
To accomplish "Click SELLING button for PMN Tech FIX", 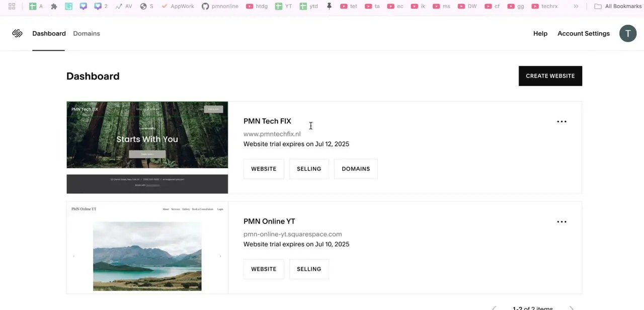I will [x=309, y=169].
